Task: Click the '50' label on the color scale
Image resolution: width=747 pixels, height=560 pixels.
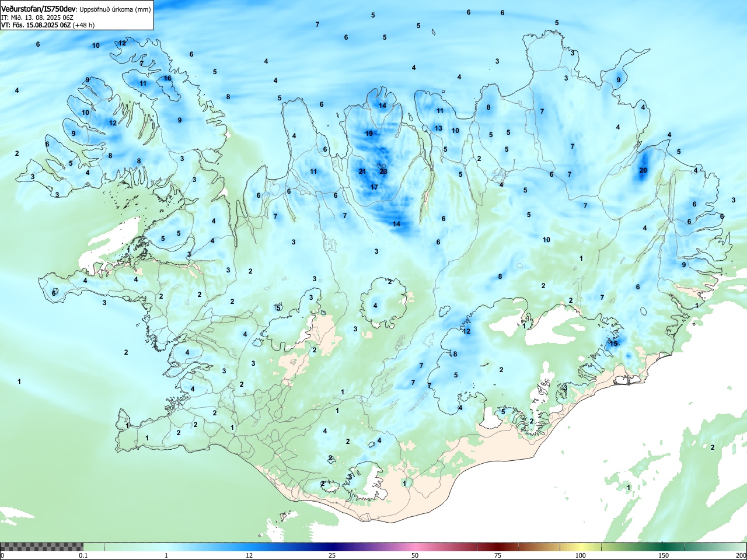Action: tap(415, 555)
